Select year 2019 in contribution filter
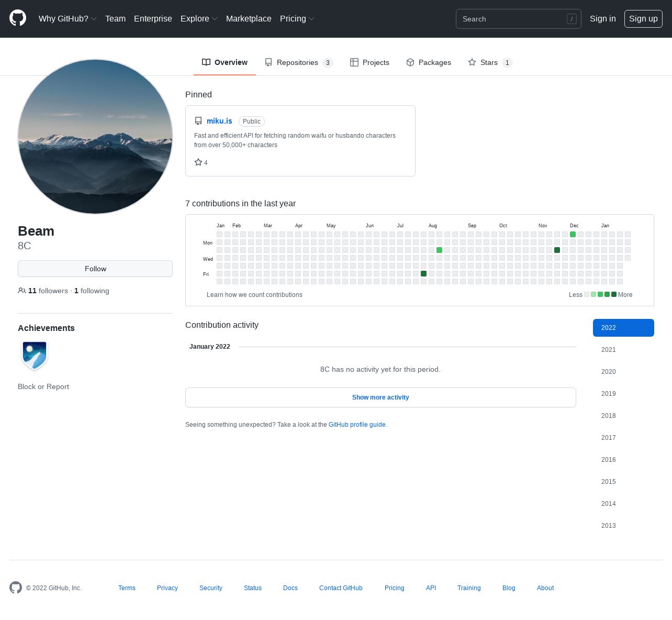The height and width of the screenshot is (620, 672). click(609, 394)
